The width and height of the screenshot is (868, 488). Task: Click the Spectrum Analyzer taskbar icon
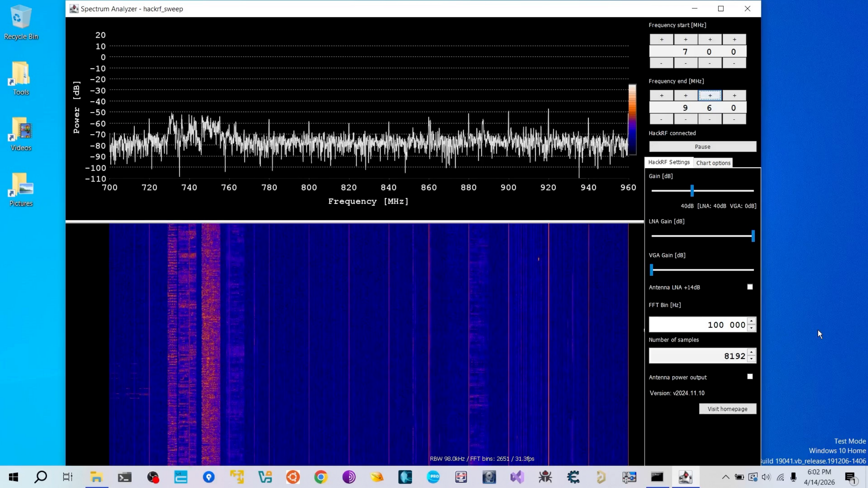click(685, 477)
